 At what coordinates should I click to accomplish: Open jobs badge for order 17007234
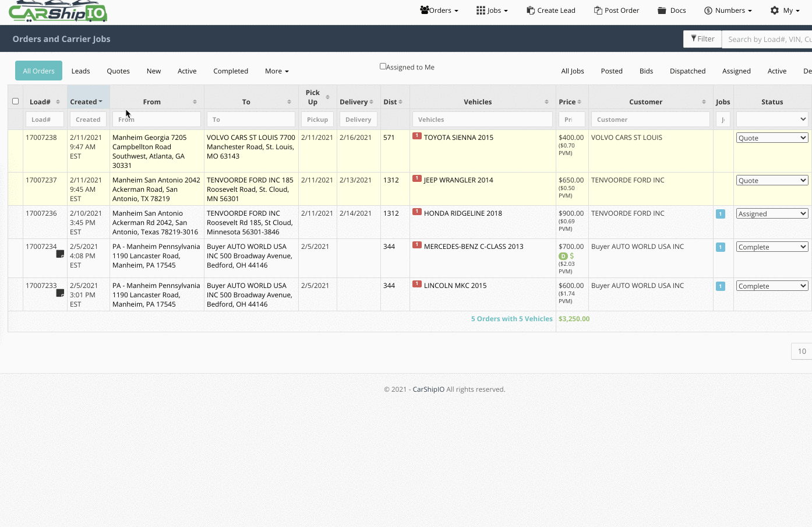click(x=721, y=247)
